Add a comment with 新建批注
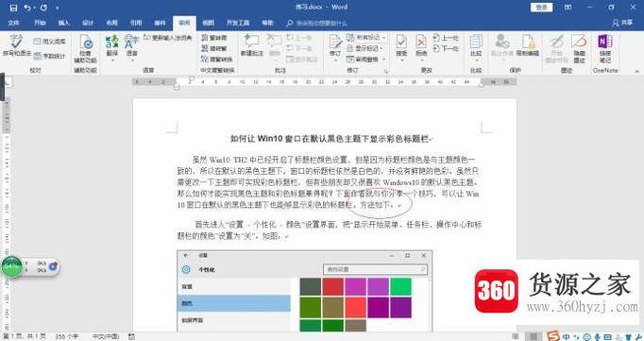Image resolution: width=644 pixels, height=341 pixels. pyautogui.click(x=252, y=45)
